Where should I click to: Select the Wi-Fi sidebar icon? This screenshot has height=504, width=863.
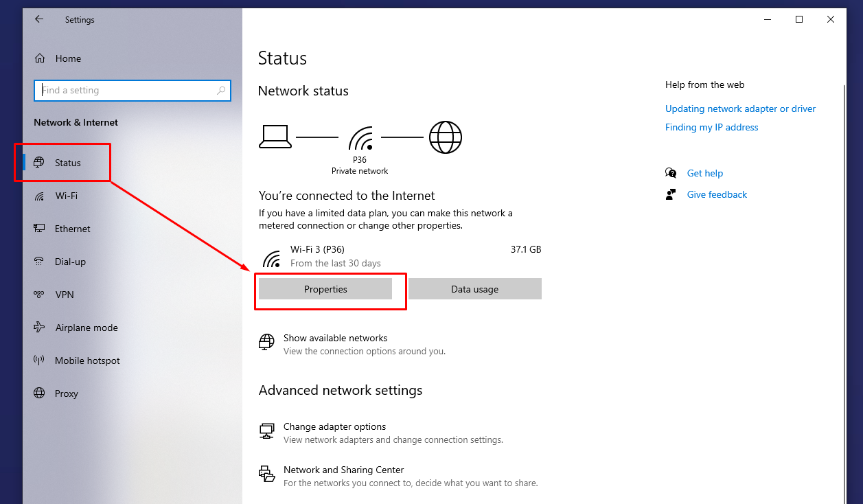tap(40, 196)
